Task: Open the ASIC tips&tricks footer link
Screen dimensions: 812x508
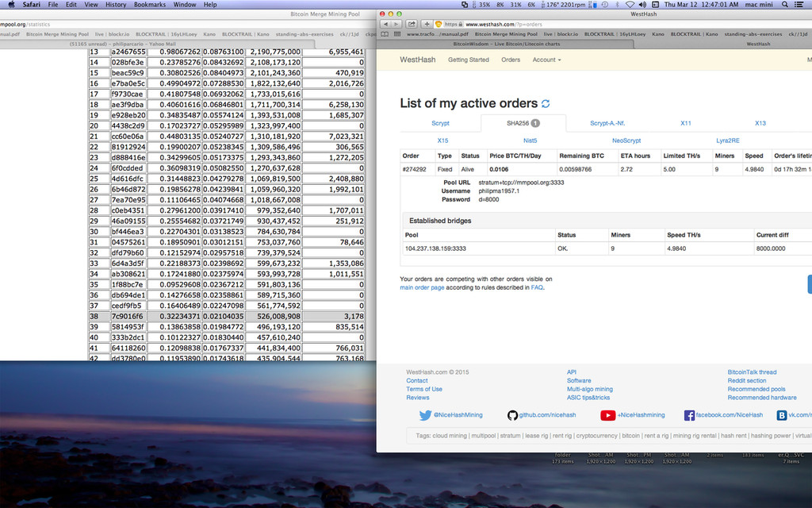Action: (x=588, y=398)
